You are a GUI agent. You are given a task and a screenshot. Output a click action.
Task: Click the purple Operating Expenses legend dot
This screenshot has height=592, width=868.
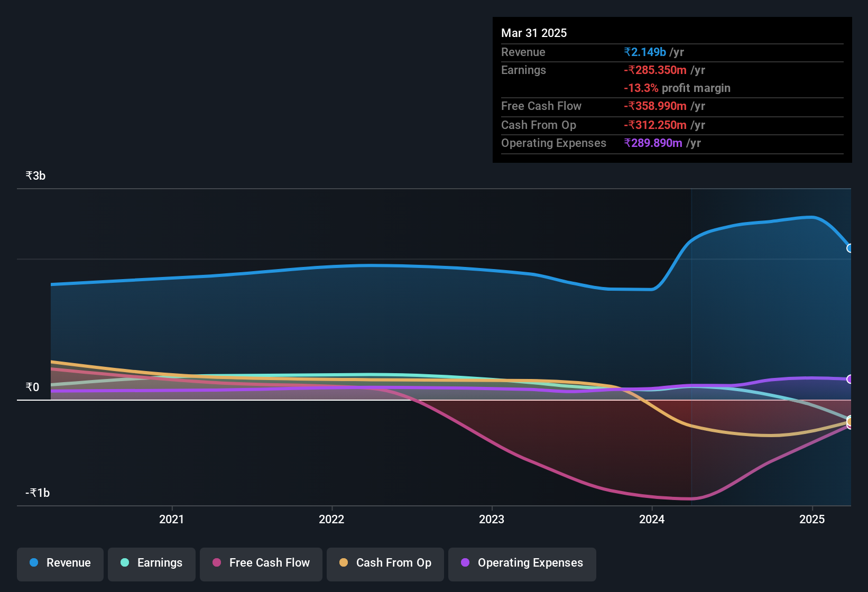click(465, 562)
